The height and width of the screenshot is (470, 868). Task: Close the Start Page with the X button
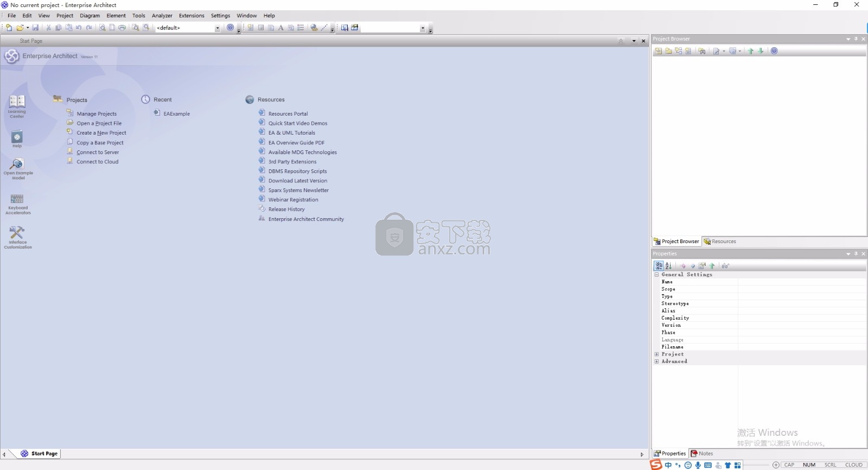pyautogui.click(x=643, y=41)
